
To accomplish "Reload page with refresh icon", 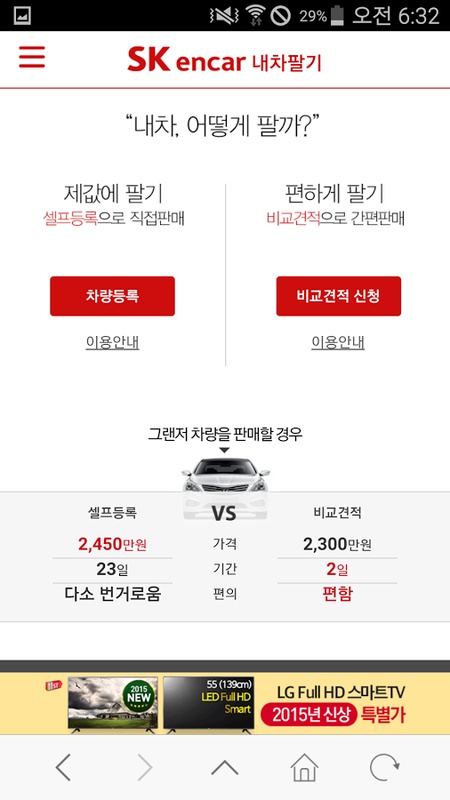I will coord(385,767).
